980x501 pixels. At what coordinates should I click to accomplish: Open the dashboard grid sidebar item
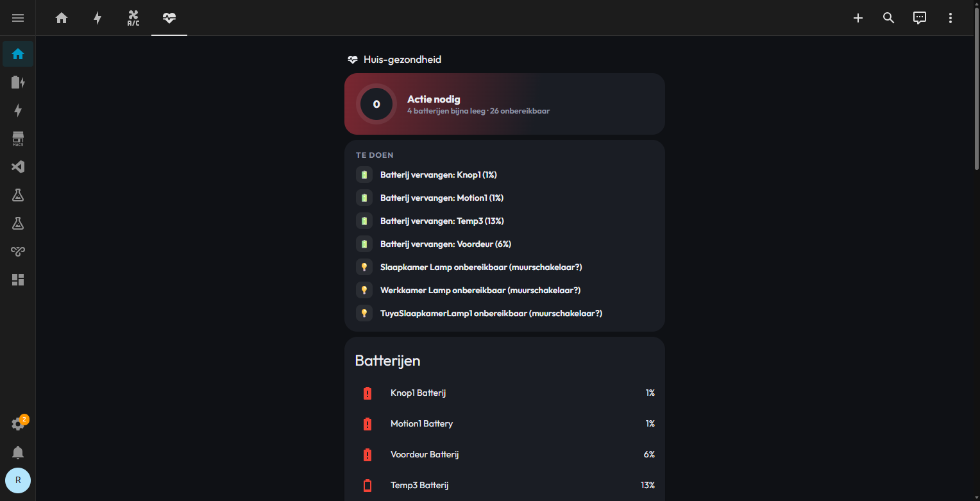18,280
